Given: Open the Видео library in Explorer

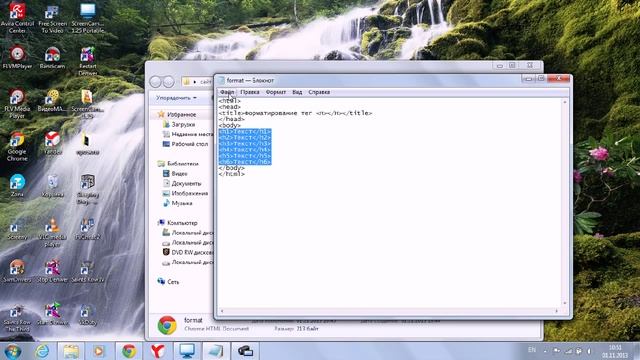Looking at the screenshot, I should click(175, 173).
